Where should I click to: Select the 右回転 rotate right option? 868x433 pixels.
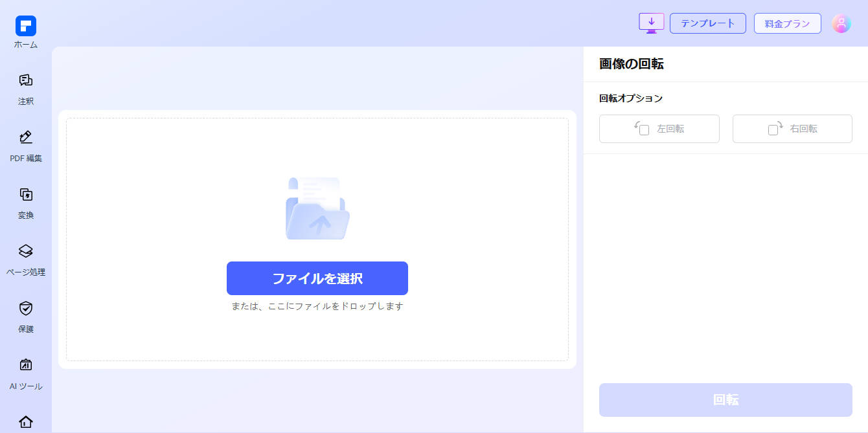(x=792, y=129)
